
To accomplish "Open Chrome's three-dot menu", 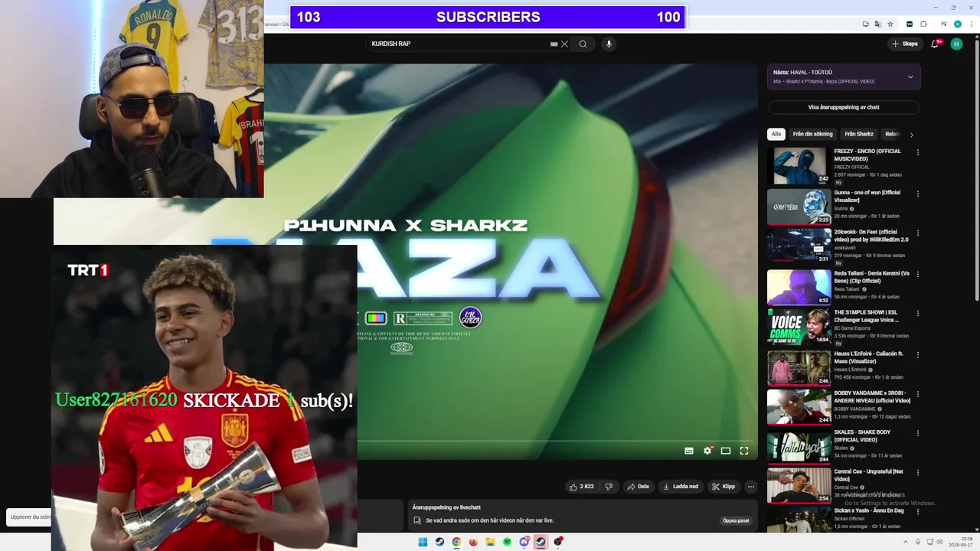I will point(971,24).
